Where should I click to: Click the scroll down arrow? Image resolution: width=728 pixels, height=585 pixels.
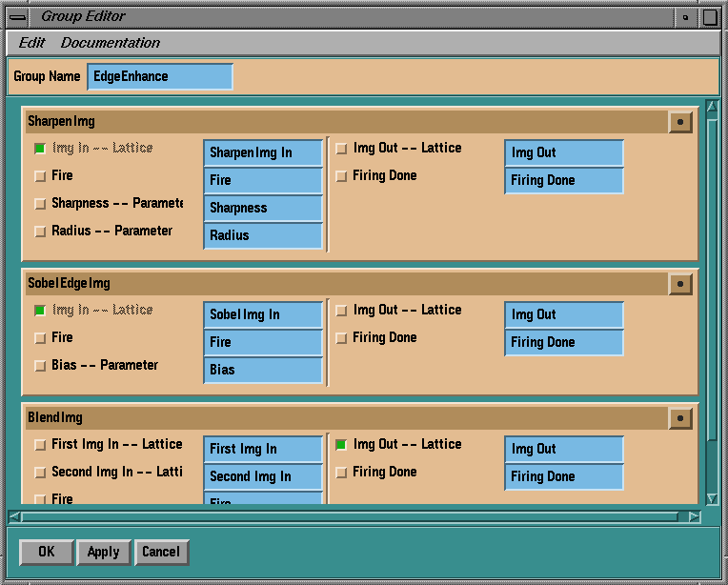coord(712,498)
